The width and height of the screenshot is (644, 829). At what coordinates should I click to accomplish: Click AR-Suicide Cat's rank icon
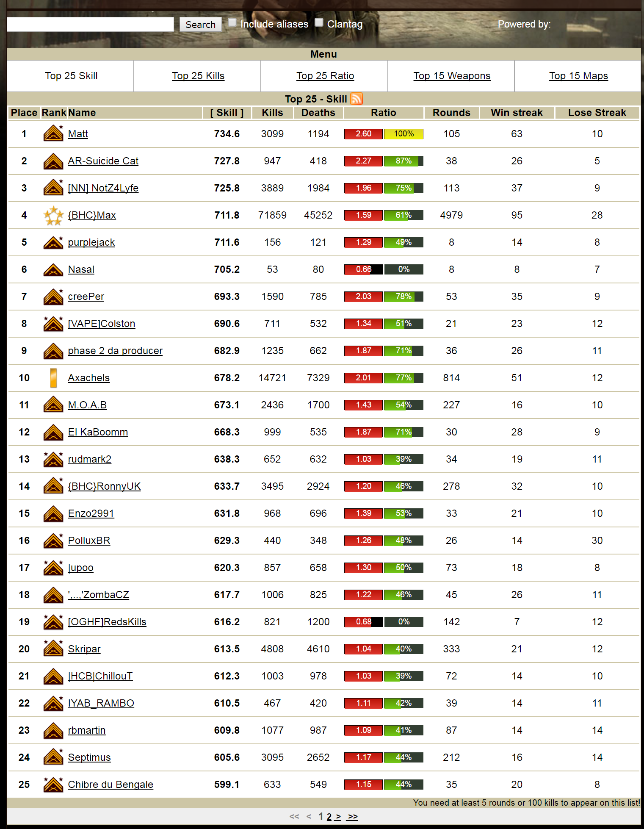click(x=53, y=161)
